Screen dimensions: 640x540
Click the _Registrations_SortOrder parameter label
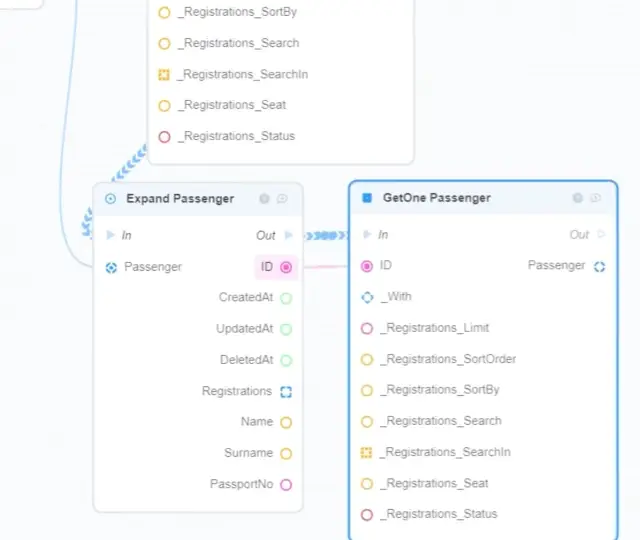450,359
